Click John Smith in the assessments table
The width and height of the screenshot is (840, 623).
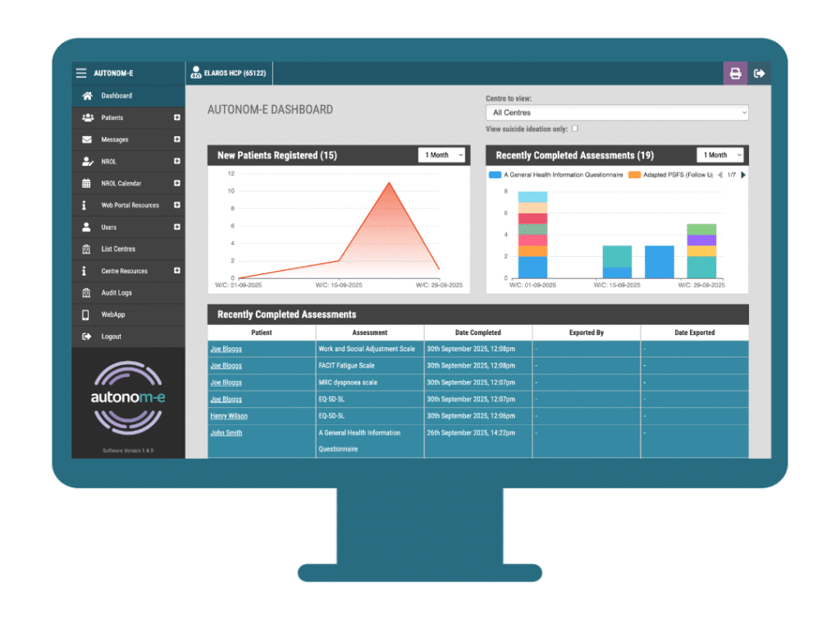(226, 433)
